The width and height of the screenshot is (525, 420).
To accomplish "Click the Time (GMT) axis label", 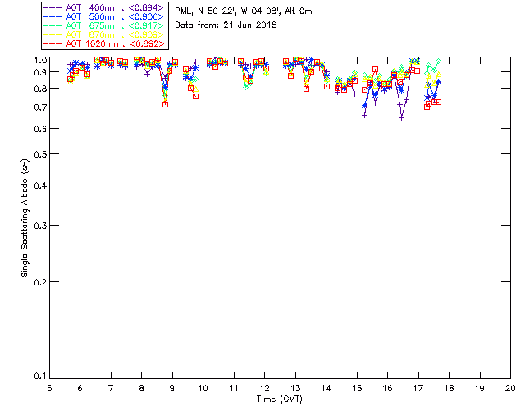I will [280, 399].
